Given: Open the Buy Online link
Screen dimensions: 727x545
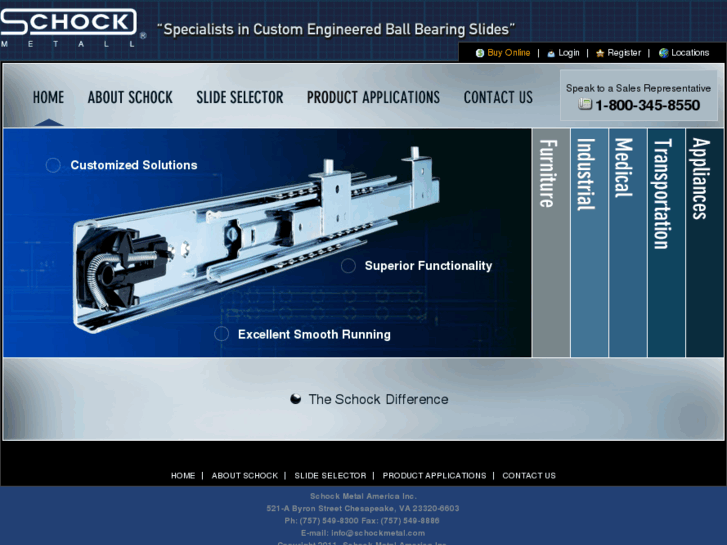Looking at the screenshot, I should tap(509, 53).
